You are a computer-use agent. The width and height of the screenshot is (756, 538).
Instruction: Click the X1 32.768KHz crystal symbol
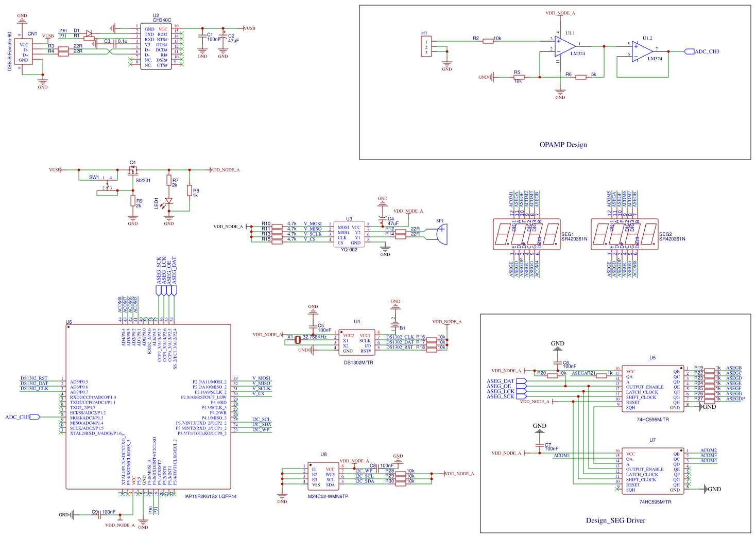coord(298,339)
